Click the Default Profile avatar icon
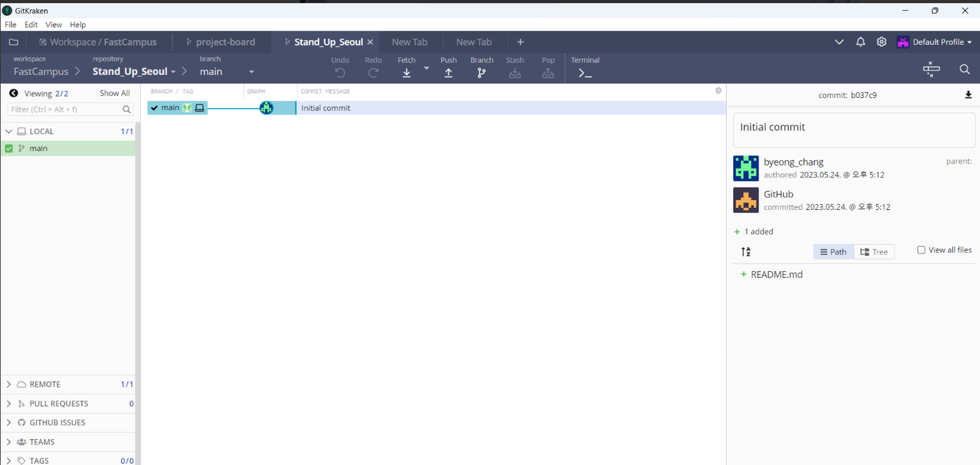 903,42
